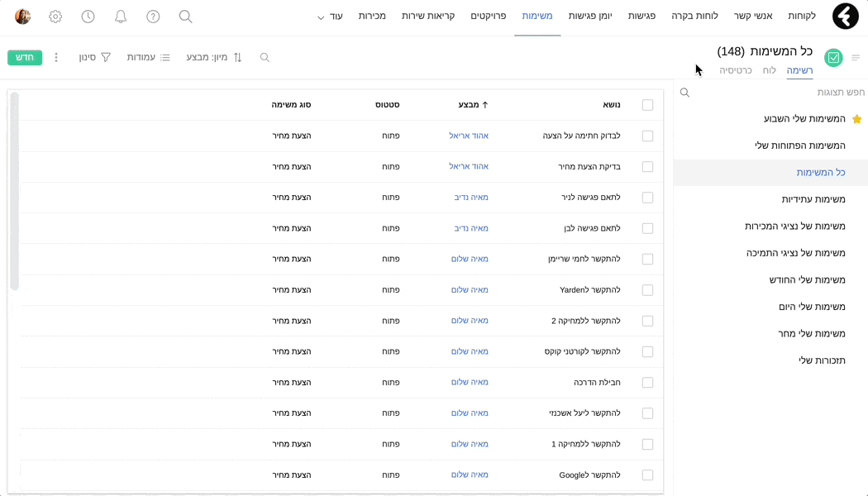Toggle the views sidebar hamburger icon

pos(856,58)
